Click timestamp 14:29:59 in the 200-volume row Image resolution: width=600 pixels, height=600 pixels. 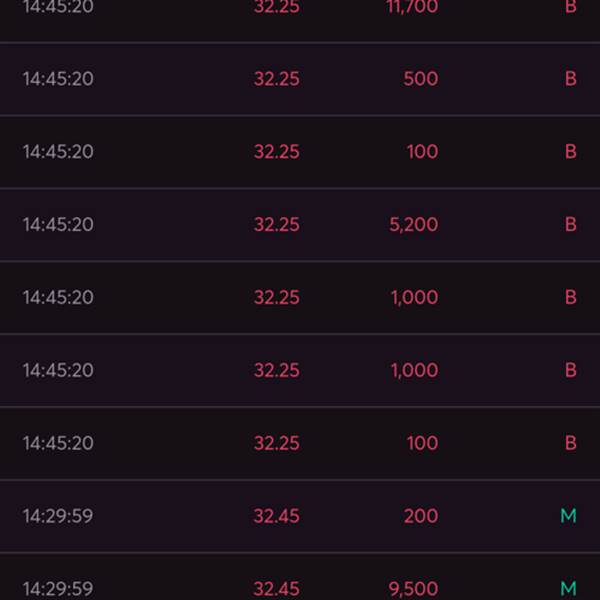point(58,516)
